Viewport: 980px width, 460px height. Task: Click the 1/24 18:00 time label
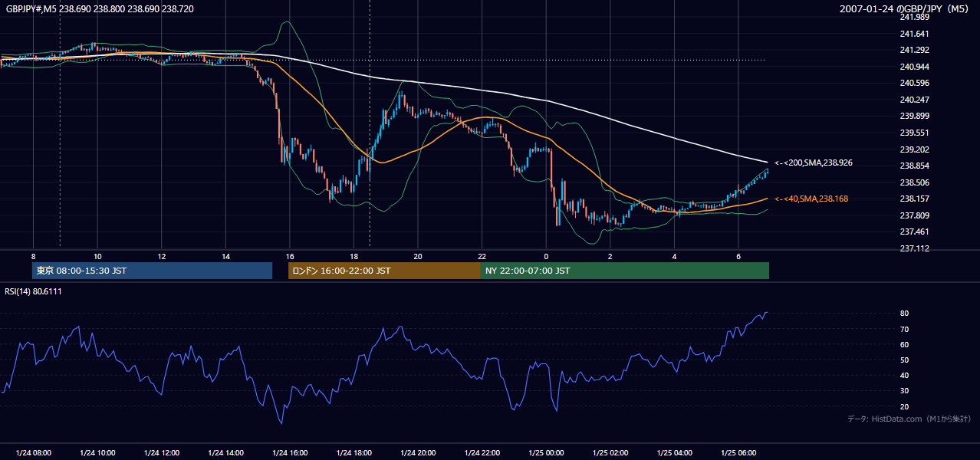[354, 453]
